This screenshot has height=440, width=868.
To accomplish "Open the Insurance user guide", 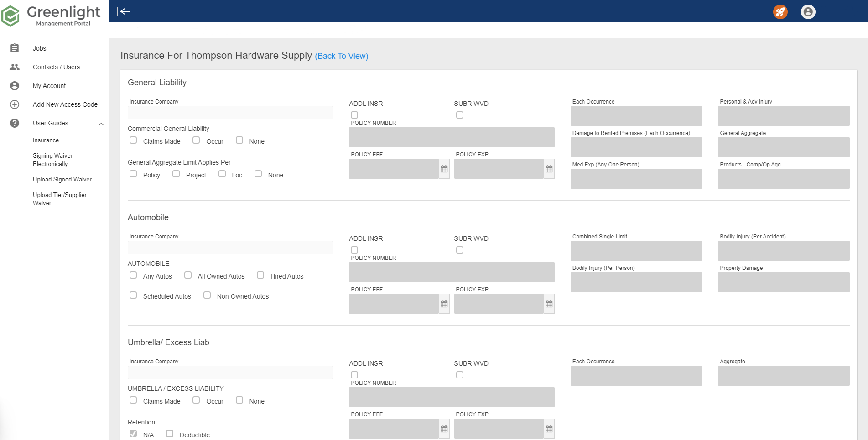I will (x=46, y=140).
